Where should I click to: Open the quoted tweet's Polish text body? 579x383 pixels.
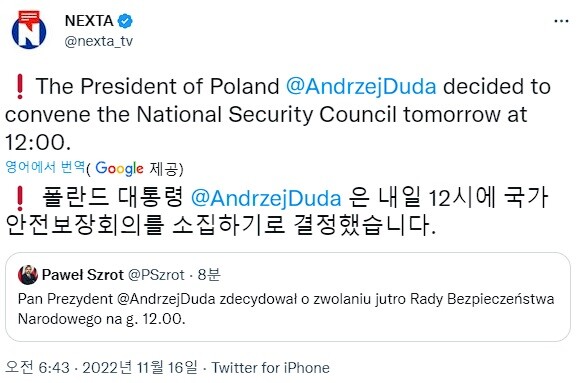(x=286, y=309)
